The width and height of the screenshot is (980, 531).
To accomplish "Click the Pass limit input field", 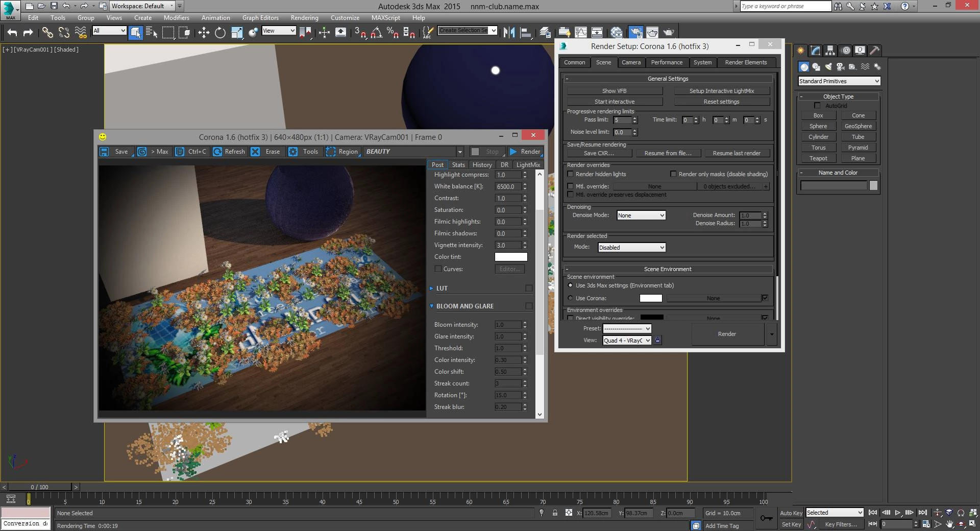I will (x=622, y=120).
